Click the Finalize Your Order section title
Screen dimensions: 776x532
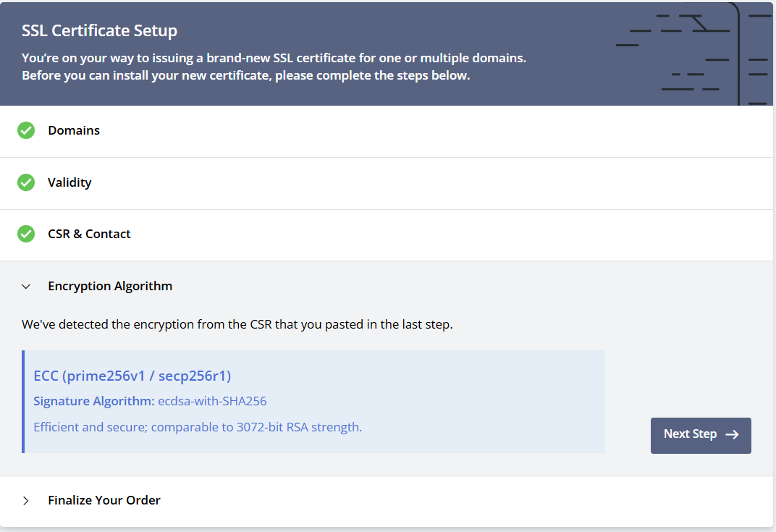(104, 500)
